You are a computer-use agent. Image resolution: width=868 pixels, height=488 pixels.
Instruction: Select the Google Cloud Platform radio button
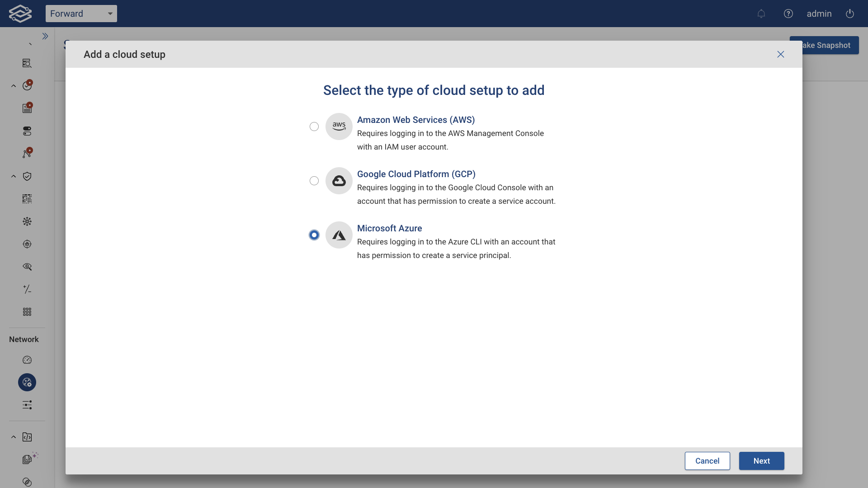(314, 180)
